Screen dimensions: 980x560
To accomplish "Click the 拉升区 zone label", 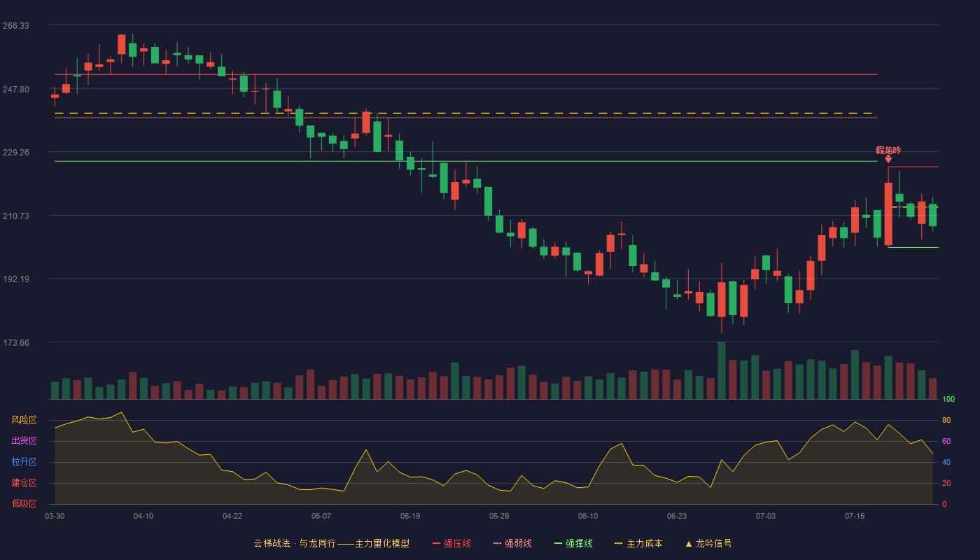I will click(24, 462).
